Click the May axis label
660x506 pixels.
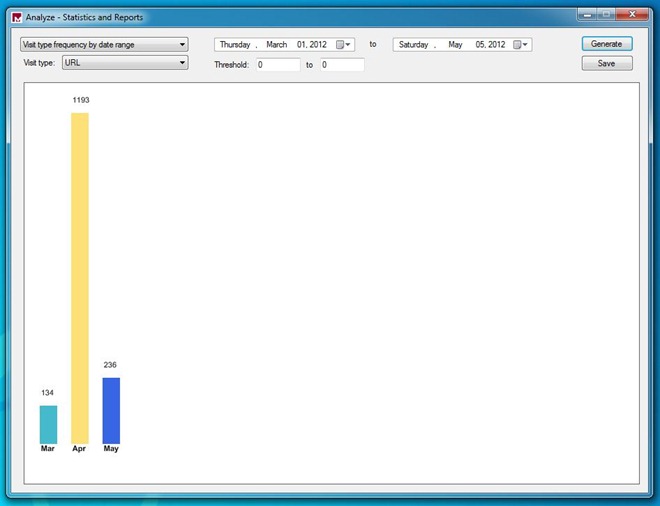click(111, 449)
